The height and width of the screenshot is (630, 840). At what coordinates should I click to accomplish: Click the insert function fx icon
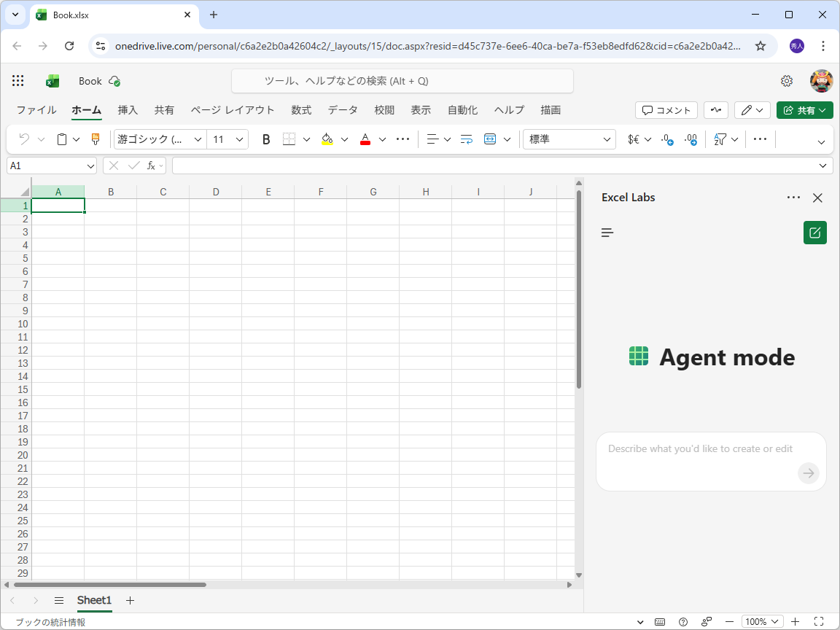click(x=152, y=166)
